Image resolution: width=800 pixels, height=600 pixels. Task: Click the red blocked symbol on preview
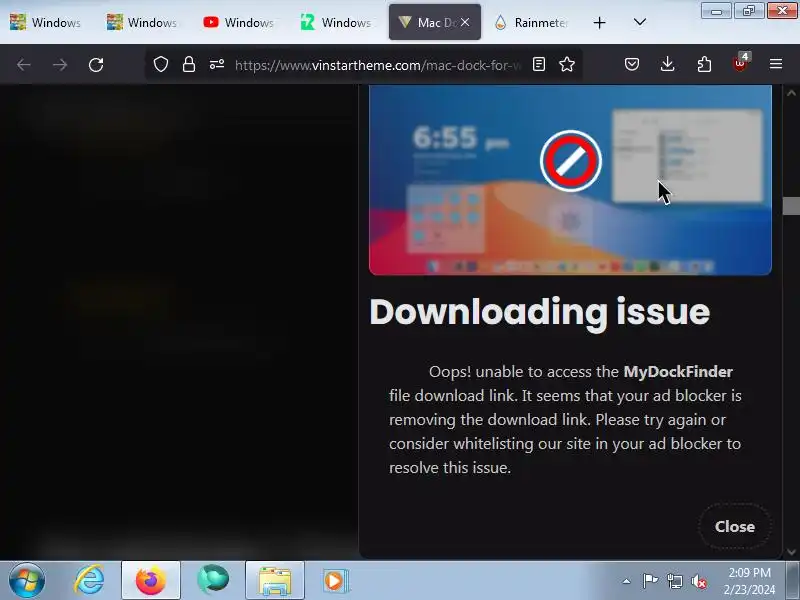click(x=571, y=161)
